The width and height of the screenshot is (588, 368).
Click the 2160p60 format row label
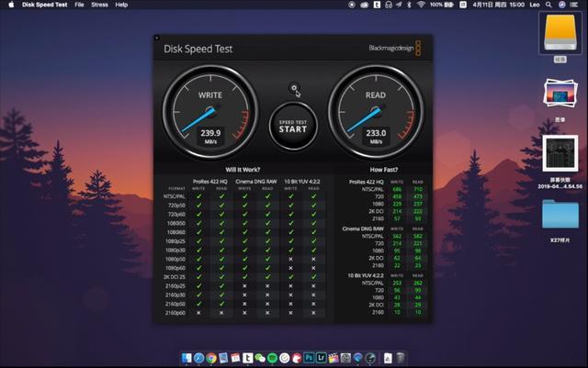175,313
